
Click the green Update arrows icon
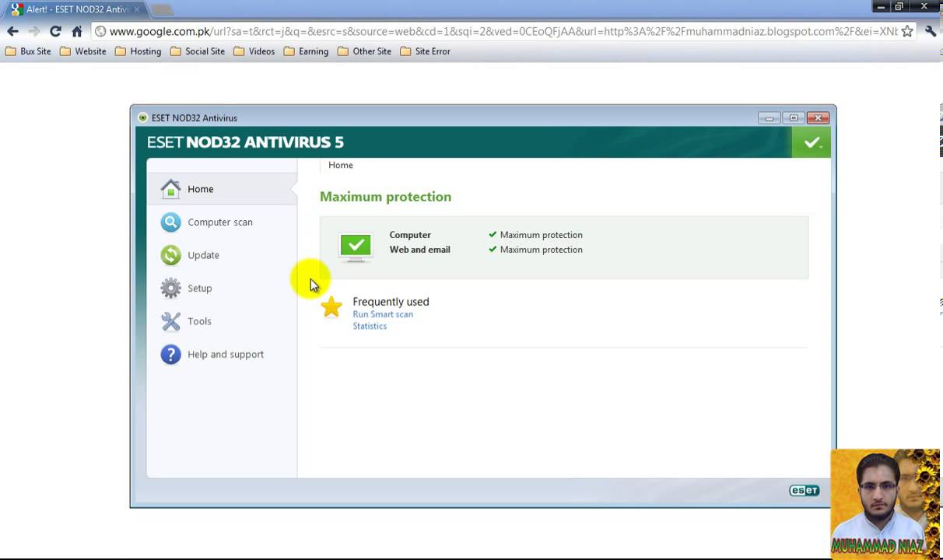pos(170,255)
